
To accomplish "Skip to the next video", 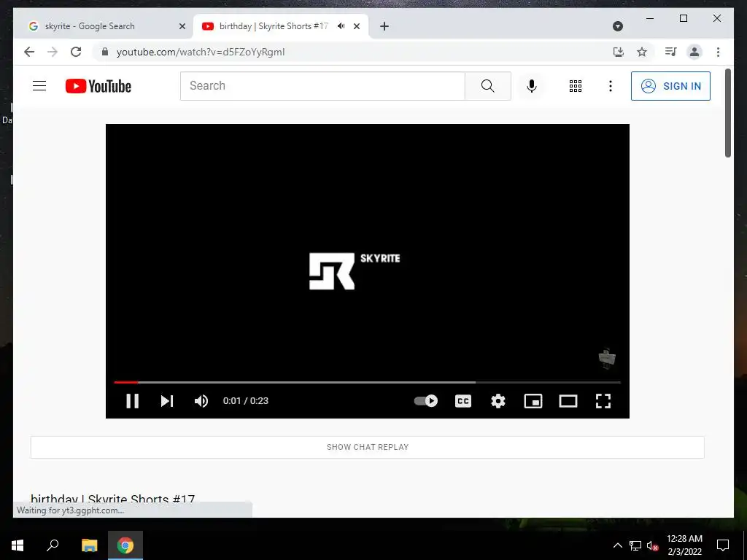I will (x=167, y=401).
